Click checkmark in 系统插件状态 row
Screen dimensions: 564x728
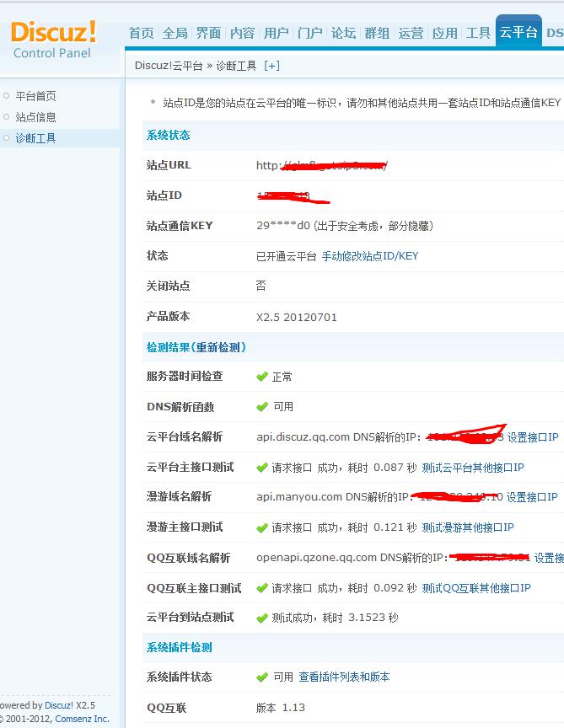pyautogui.click(x=262, y=677)
